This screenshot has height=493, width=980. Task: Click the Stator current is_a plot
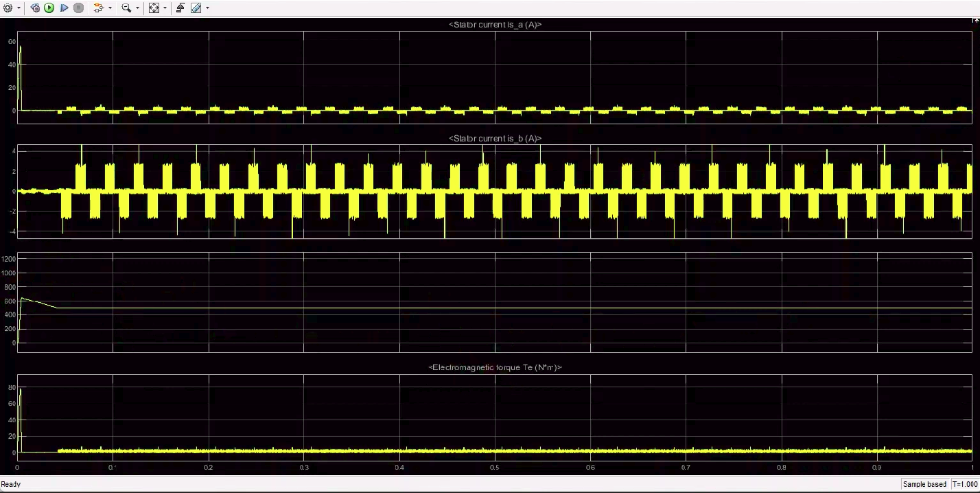[x=494, y=77]
